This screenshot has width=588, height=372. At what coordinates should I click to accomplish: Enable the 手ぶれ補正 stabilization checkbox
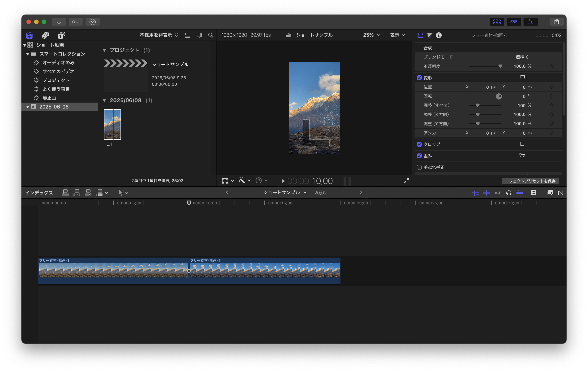tap(419, 167)
